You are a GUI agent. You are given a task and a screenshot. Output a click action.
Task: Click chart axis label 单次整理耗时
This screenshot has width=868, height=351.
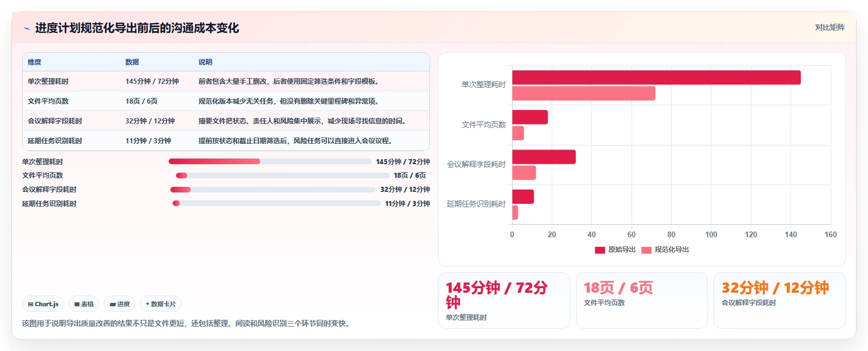tap(484, 85)
